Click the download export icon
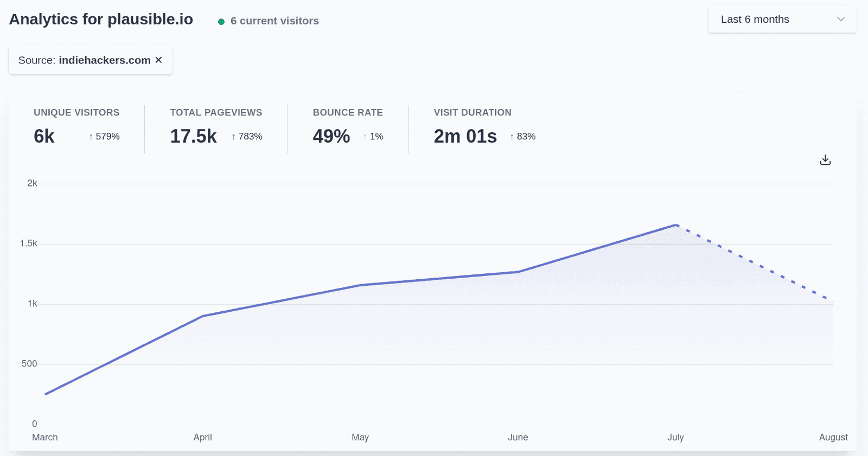This screenshot has width=868, height=456. [x=825, y=160]
